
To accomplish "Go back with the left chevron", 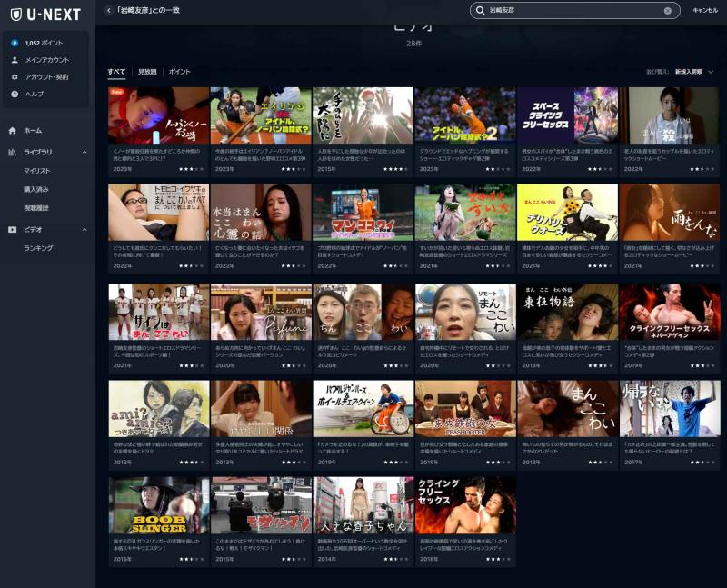I will pyautogui.click(x=108, y=10).
